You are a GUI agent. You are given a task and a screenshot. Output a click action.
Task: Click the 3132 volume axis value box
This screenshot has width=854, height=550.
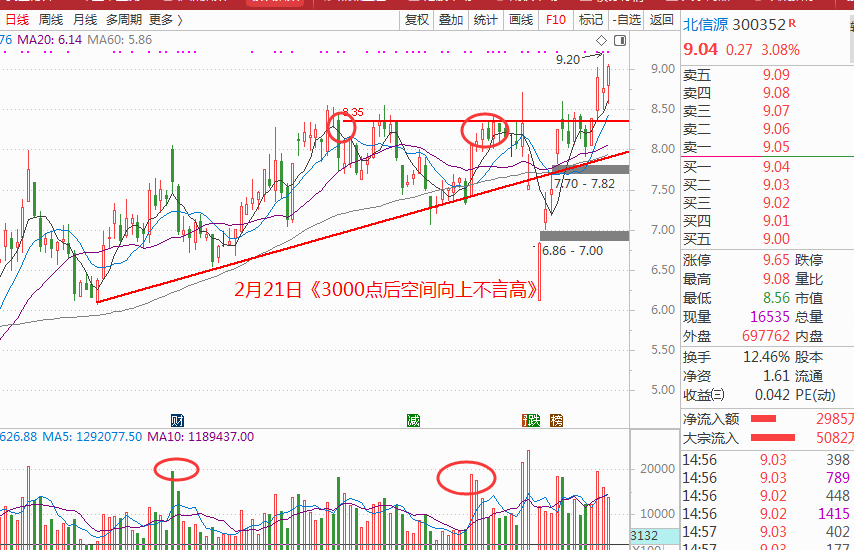click(655, 536)
